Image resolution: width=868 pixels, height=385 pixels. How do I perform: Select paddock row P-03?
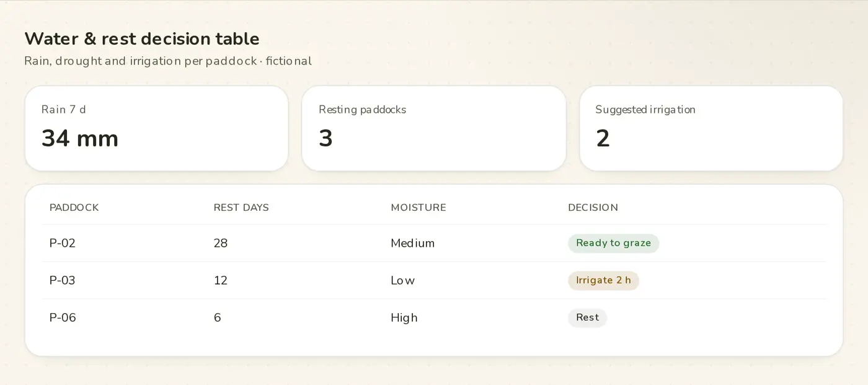[x=434, y=280]
